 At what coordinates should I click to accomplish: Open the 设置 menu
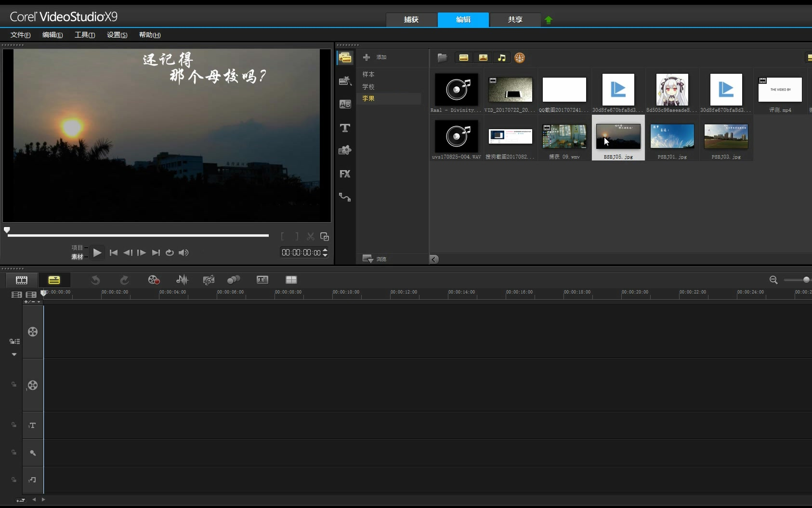[x=117, y=35]
